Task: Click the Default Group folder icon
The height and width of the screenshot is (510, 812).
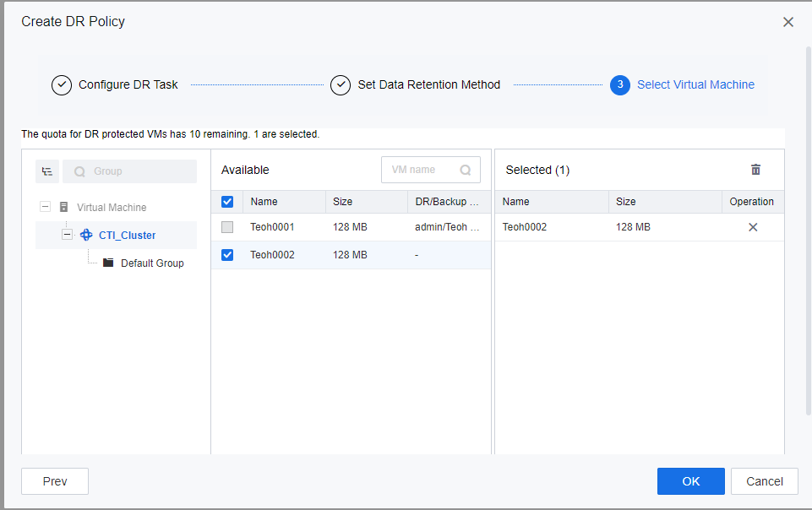Action: (108, 263)
